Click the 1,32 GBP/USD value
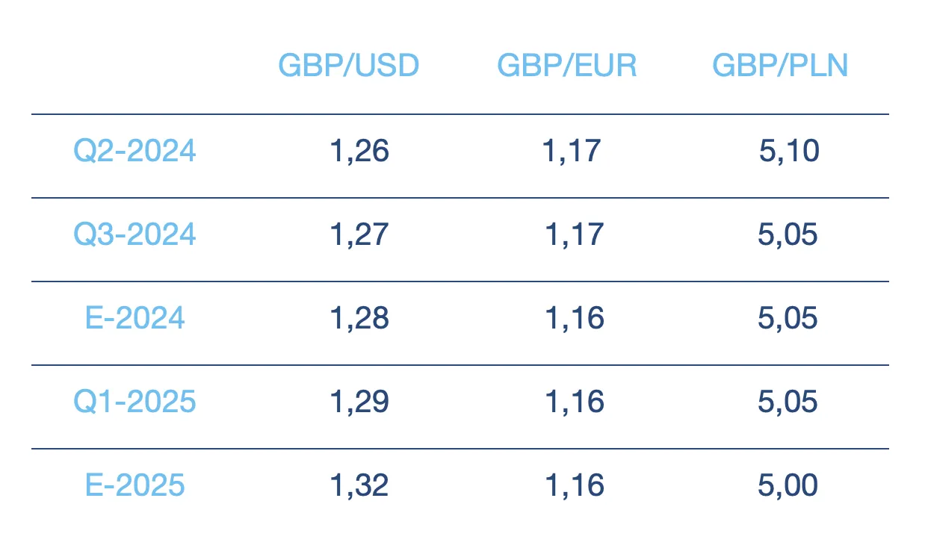Screen dimensions: 928x560 click(359, 486)
